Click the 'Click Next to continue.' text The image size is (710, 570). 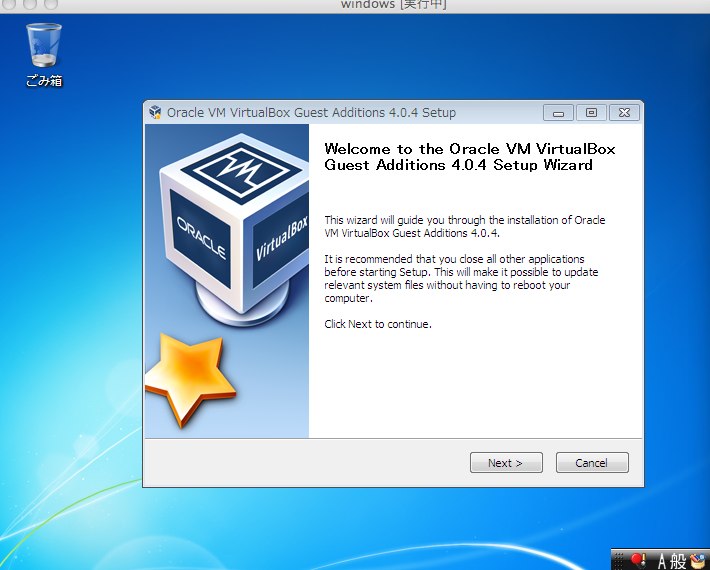coord(378,324)
